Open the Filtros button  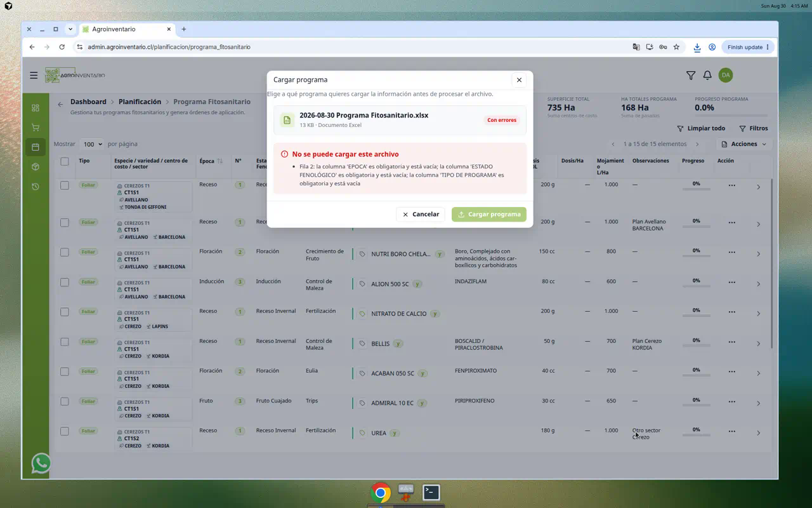click(754, 128)
